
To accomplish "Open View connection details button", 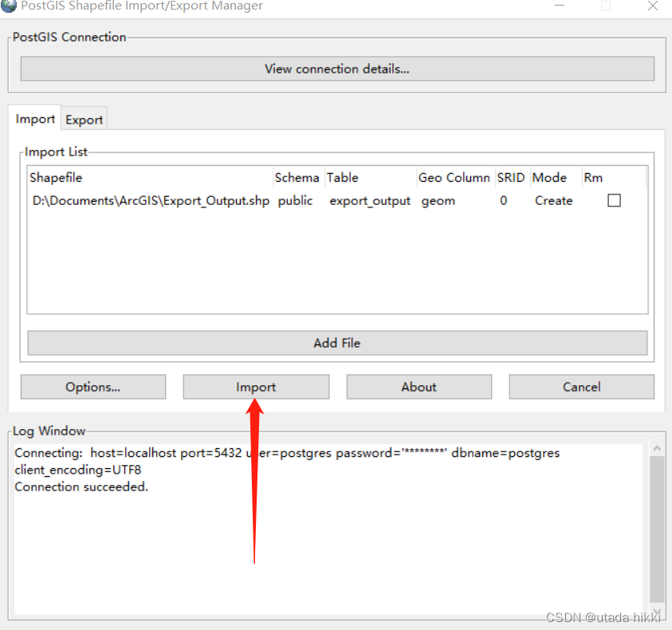I will [x=337, y=69].
